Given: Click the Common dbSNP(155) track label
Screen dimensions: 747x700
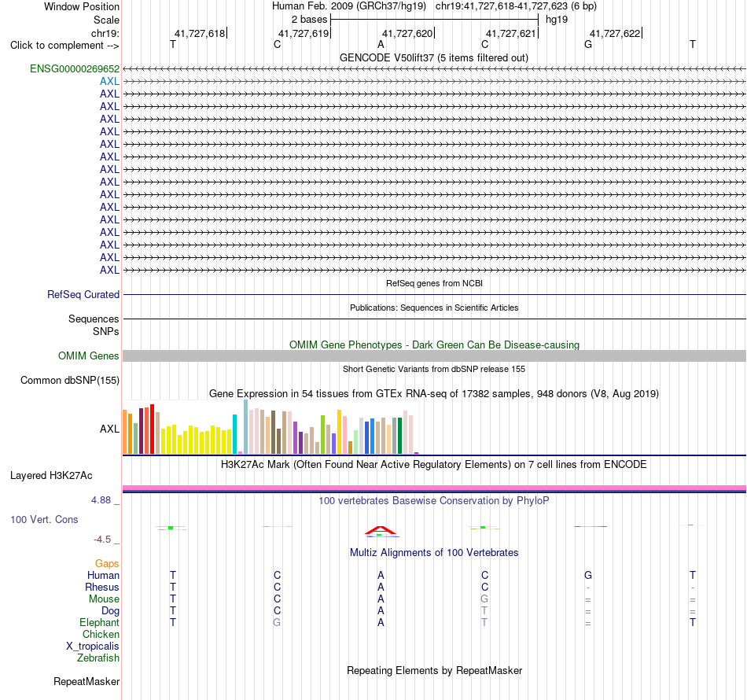Looking at the screenshot, I should coord(70,380).
